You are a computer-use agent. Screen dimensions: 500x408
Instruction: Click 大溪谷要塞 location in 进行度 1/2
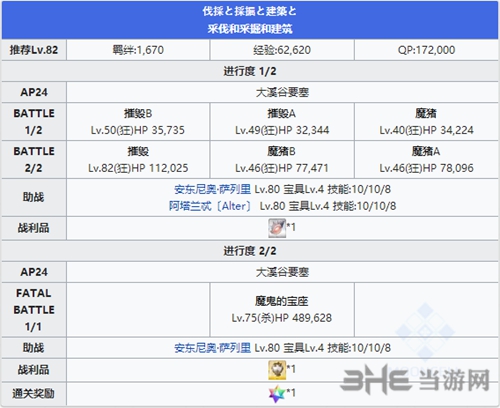282,92
